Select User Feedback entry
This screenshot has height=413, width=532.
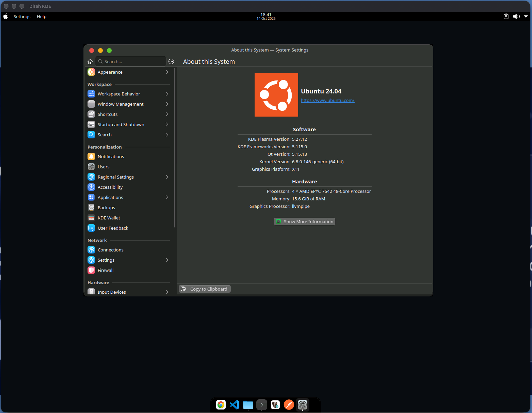tap(128, 228)
